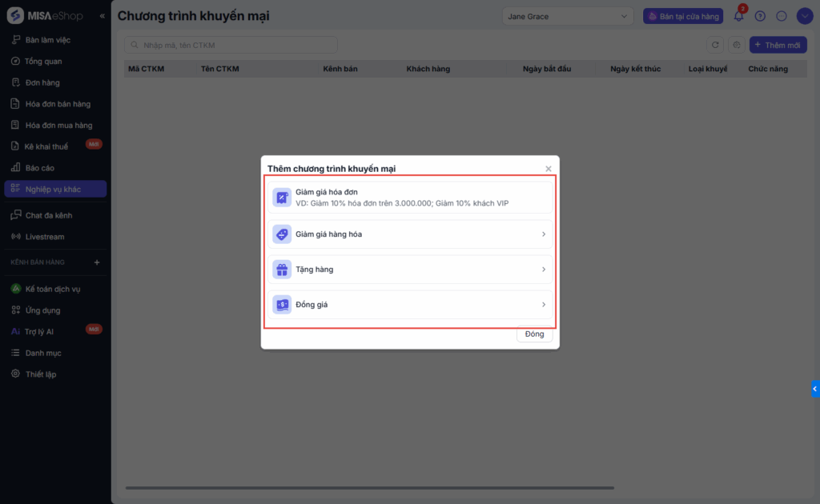
Task: Click the Đồng giá money icon
Action: tap(282, 305)
